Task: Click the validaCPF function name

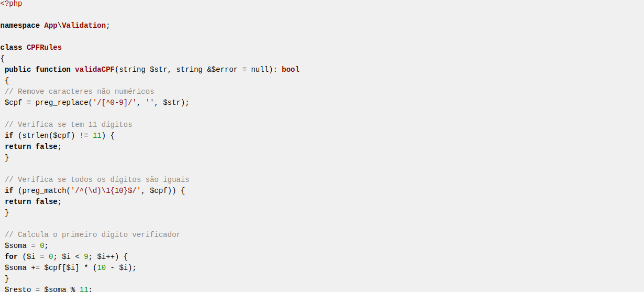Action: pyautogui.click(x=95, y=69)
